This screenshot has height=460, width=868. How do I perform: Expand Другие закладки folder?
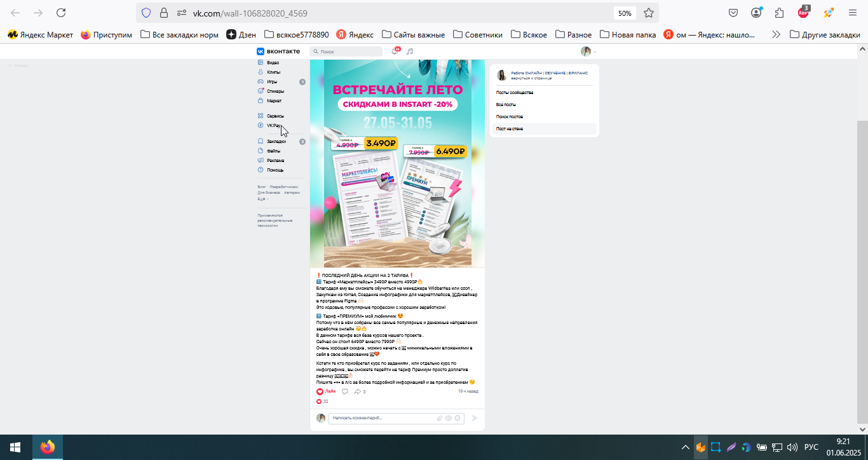[825, 35]
